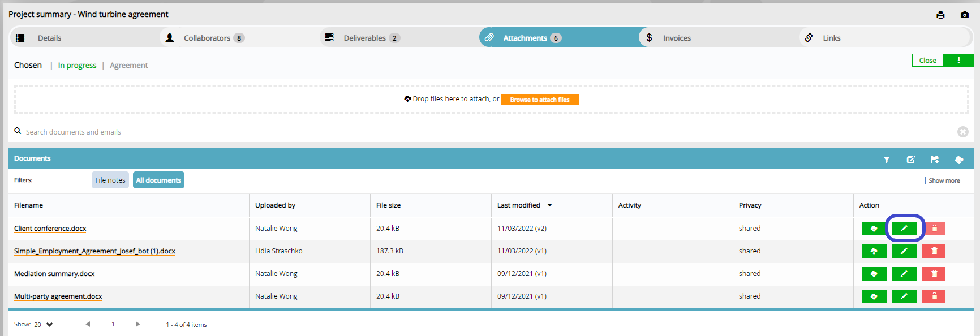Viewport: 980px width, 336px height.
Task: Delete the Simple_Employment_Agreement document
Action: pos(934,251)
